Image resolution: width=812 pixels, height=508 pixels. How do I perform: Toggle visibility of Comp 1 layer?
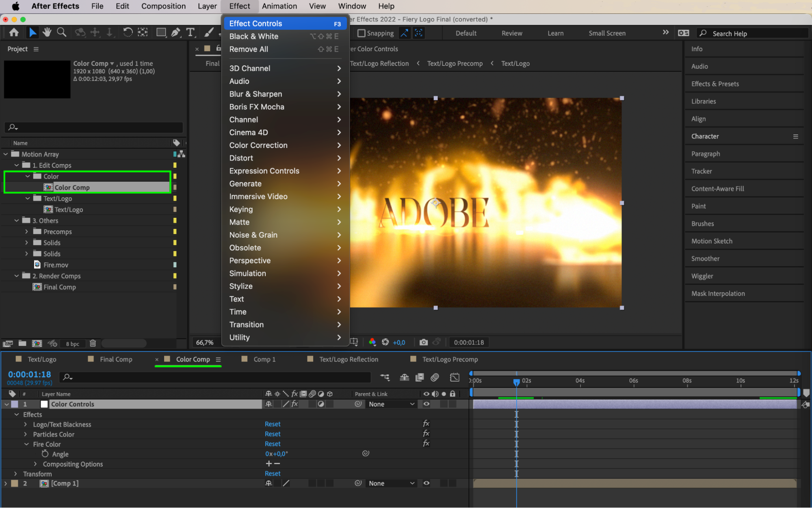point(426,483)
